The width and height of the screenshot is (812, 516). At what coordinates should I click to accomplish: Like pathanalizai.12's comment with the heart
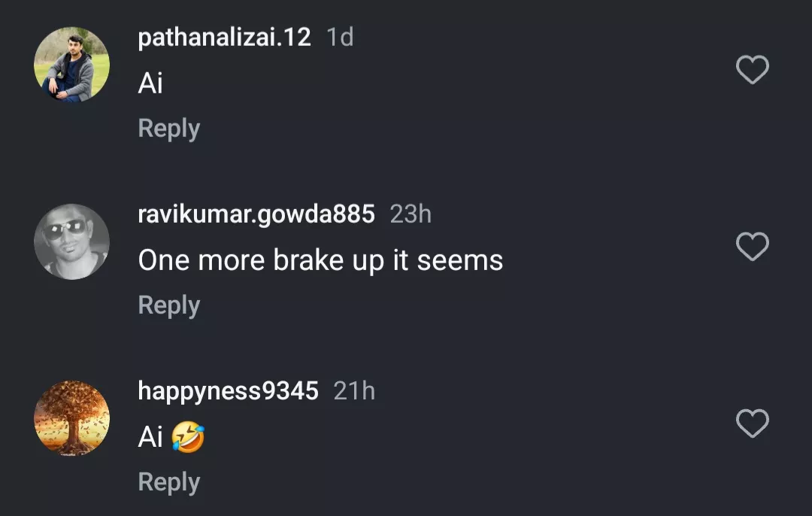752,70
